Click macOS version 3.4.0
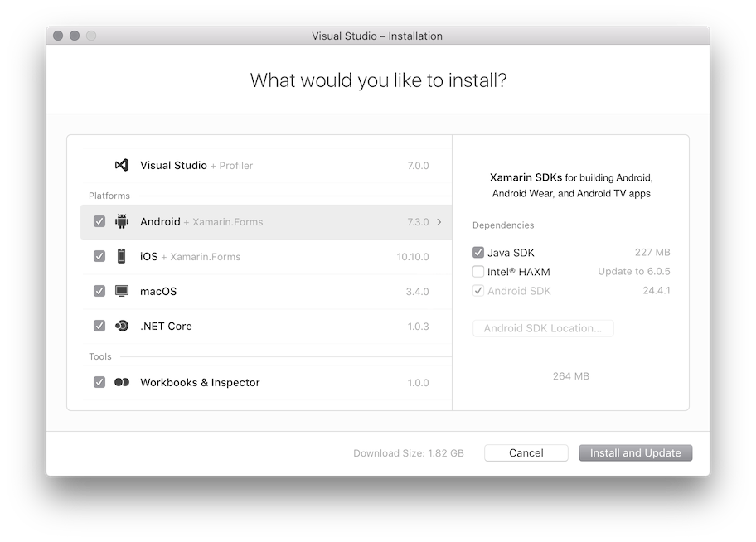The height and width of the screenshot is (542, 756). tap(418, 291)
